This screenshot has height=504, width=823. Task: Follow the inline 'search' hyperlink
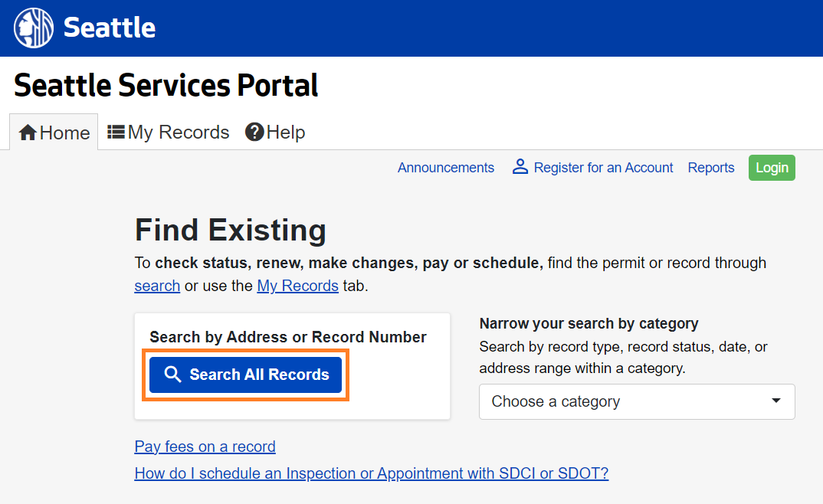point(157,286)
